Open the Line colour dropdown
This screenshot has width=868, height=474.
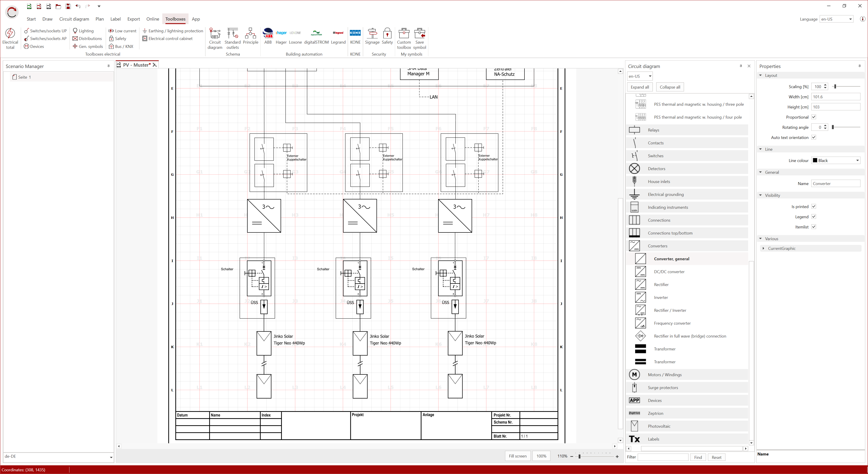coord(836,160)
